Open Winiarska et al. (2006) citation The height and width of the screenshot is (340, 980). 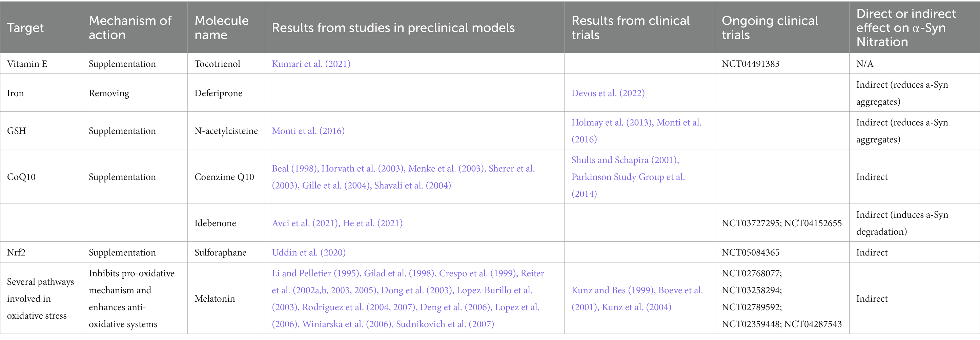click(346, 324)
